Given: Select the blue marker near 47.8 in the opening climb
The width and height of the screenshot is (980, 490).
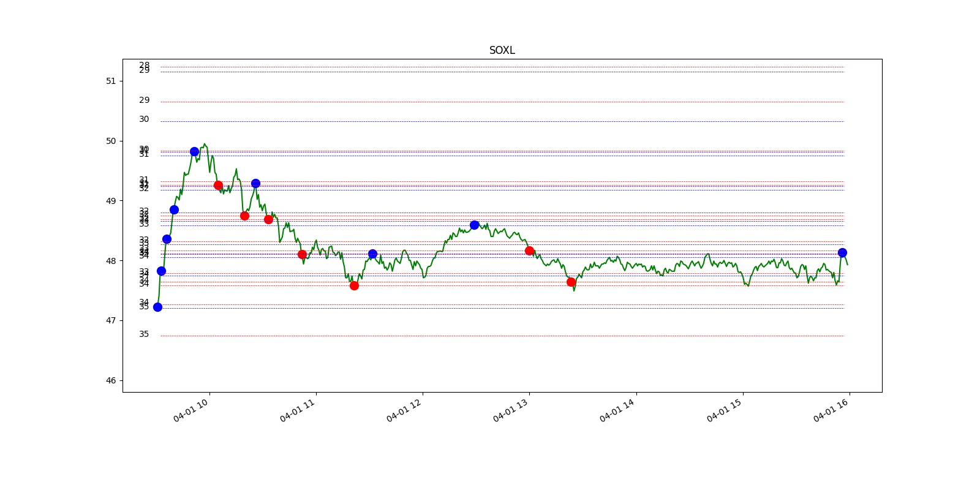Looking at the screenshot, I should (x=161, y=271).
